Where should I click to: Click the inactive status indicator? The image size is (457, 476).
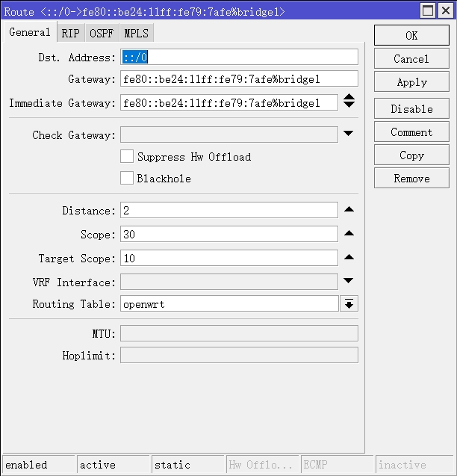[x=414, y=465]
